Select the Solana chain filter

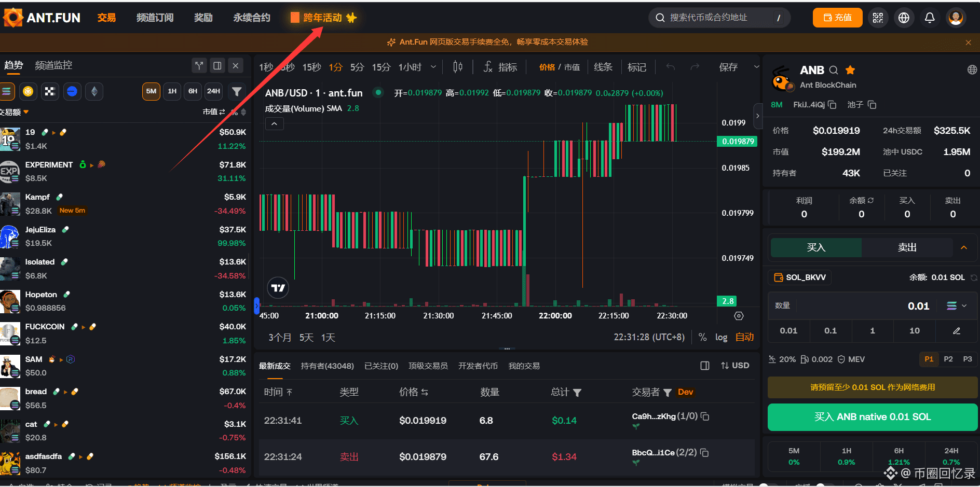click(x=6, y=91)
